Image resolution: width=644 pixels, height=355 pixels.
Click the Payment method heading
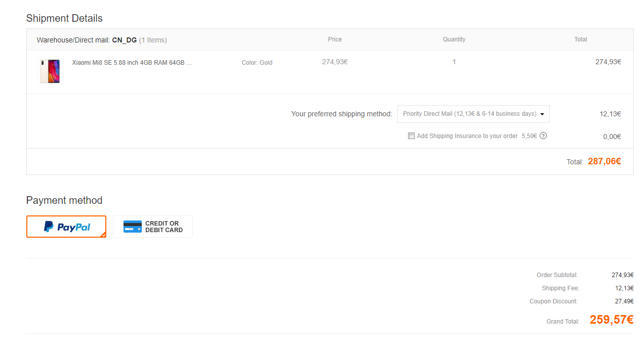point(64,200)
